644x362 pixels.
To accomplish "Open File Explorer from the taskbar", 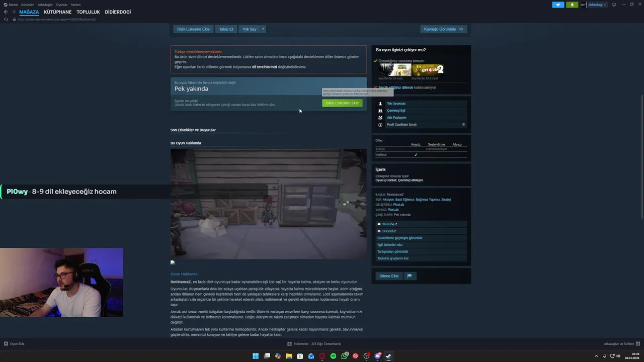I will tap(289, 356).
